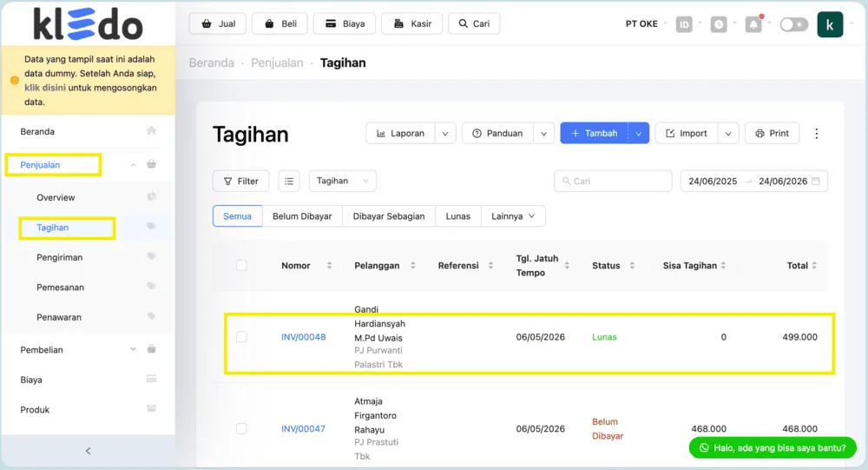Go to Beranda in the sidebar

[37, 131]
